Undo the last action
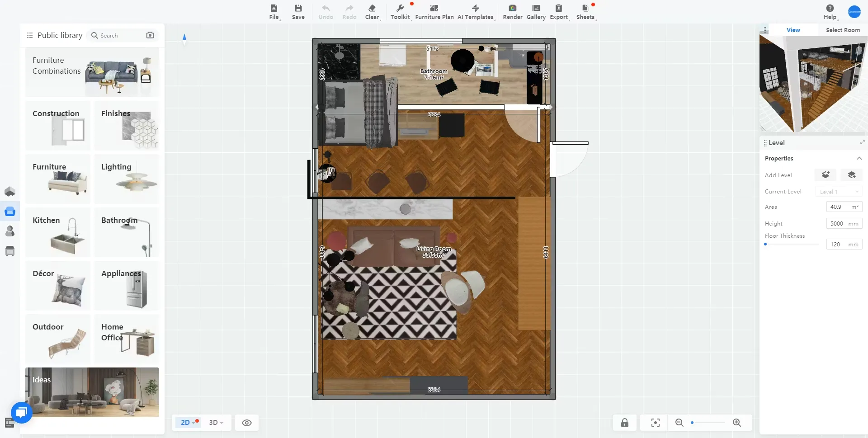The width and height of the screenshot is (868, 438). pyautogui.click(x=326, y=12)
